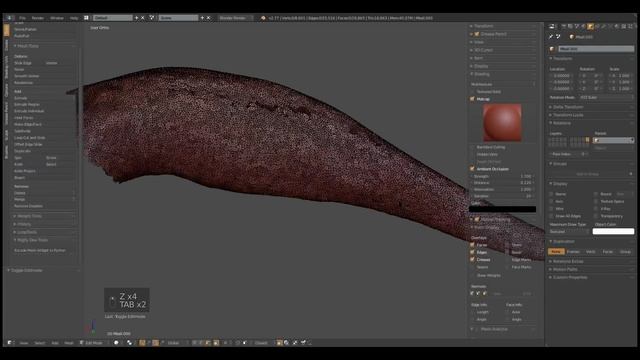This screenshot has height=360, width=640.
Task: Click the Pass Index field
Action: tap(569, 154)
